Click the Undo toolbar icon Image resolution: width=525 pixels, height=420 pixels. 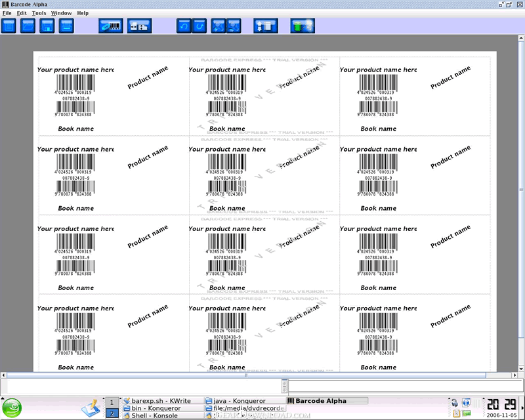[x=184, y=26]
